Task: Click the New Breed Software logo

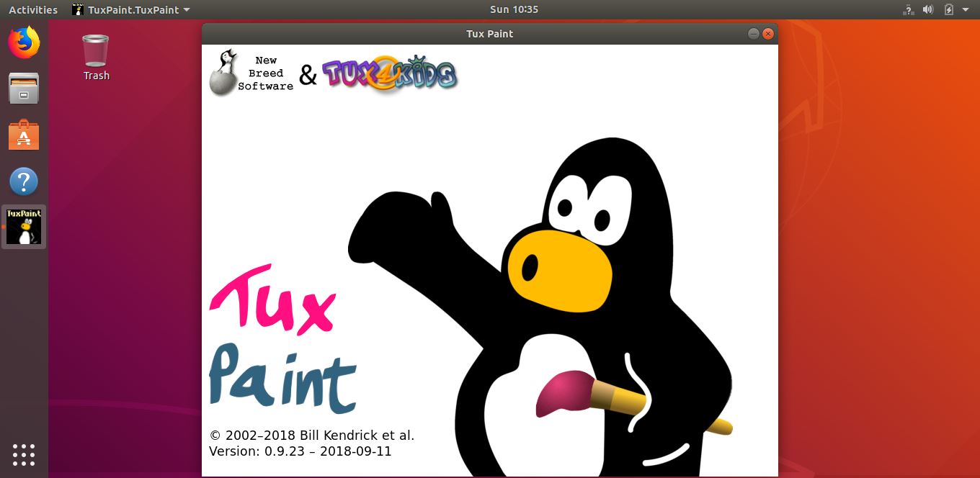Action: pyautogui.click(x=251, y=73)
